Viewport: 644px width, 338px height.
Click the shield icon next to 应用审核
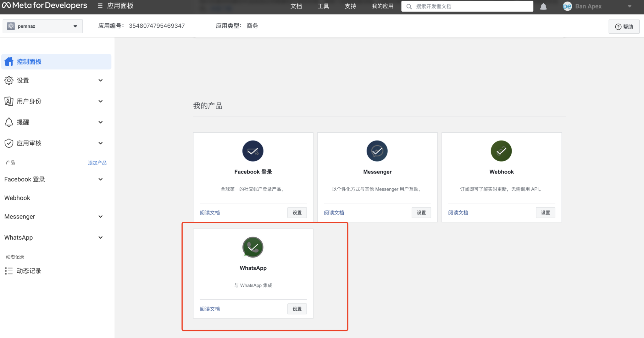click(9, 143)
